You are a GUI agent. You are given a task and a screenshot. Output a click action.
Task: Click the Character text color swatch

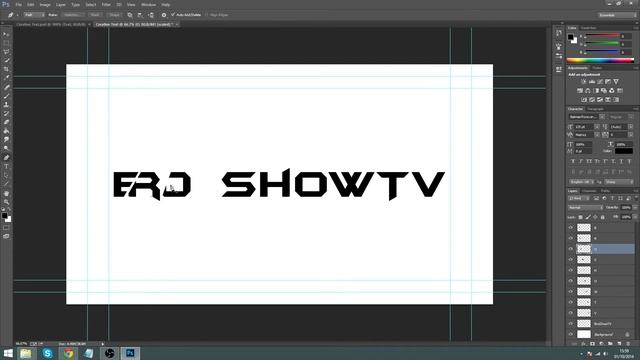coord(624,151)
